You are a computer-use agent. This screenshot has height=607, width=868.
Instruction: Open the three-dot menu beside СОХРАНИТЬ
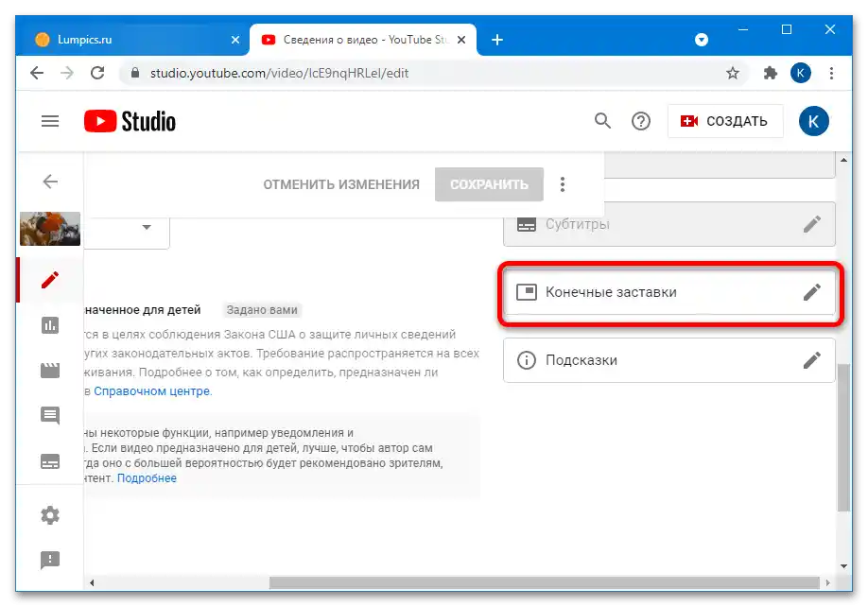[563, 184]
